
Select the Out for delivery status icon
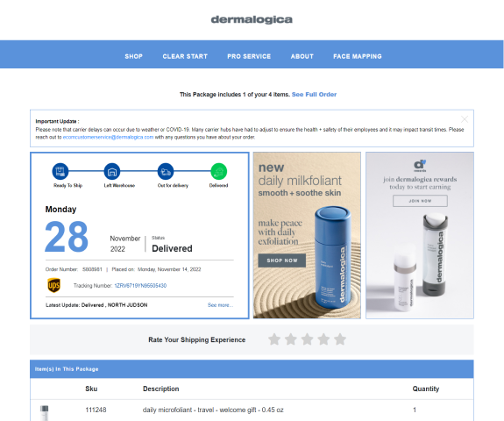coord(166,171)
